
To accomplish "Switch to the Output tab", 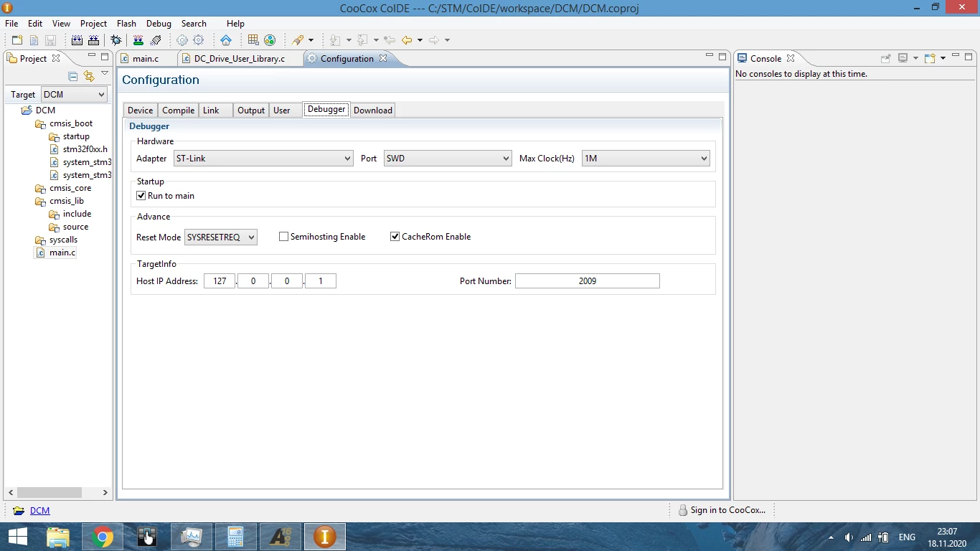I will pos(251,110).
